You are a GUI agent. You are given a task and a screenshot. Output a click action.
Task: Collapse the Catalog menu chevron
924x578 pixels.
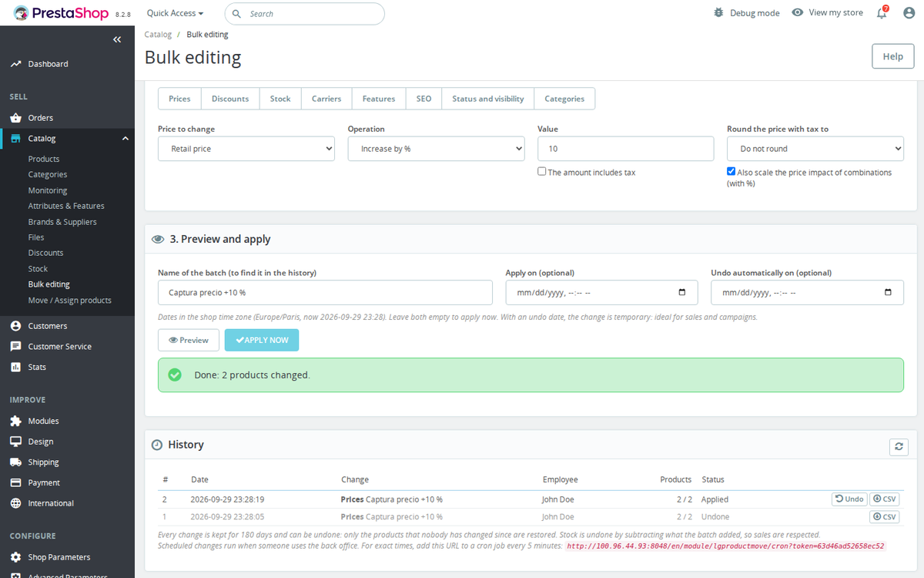[x=126, y=139]
